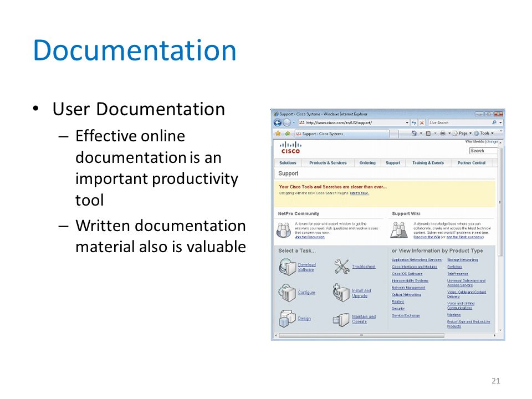The width and height of the screenshot is (532, 399).
Task: Click the Install and Upgrade link
Action: pos(361,293)
